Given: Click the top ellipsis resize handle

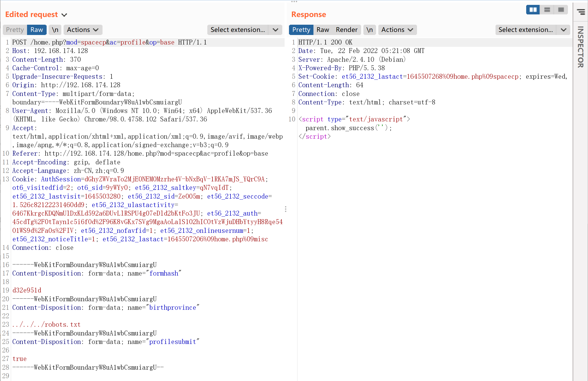Looking at the screenshot, I should (x=294, y=2).
